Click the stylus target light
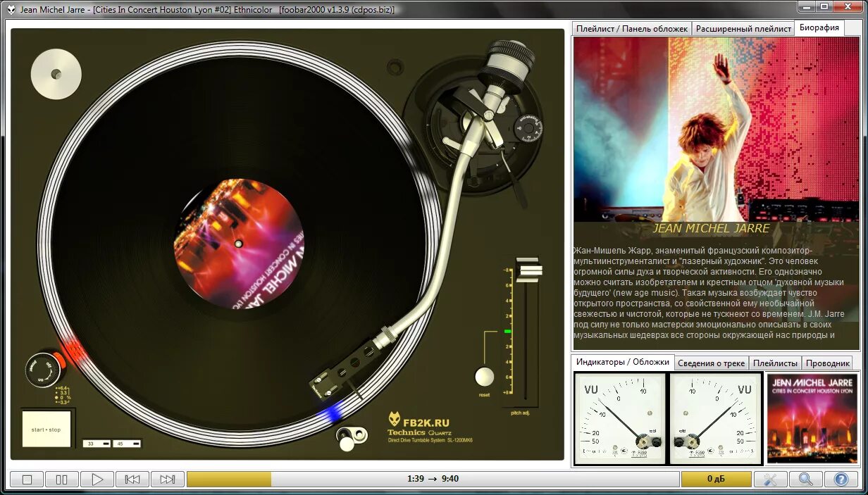The image size is (868, 495). [348, 438]
